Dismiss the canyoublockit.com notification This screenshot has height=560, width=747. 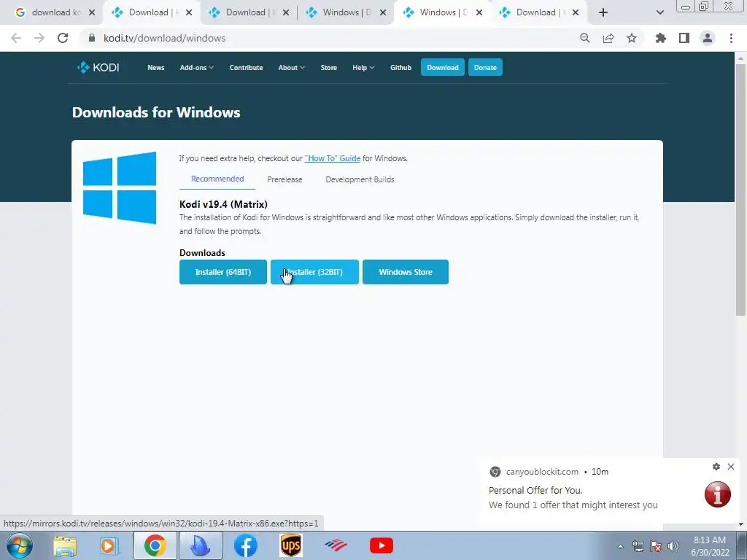(731, 467)
